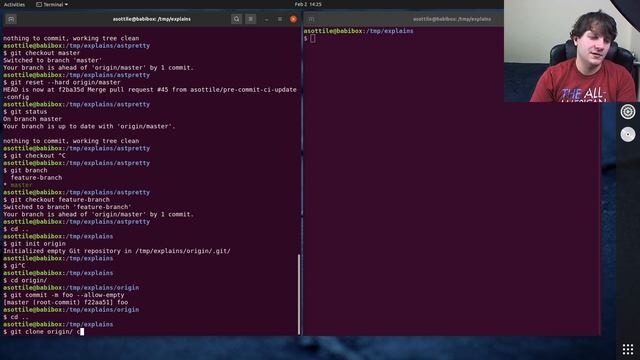Open search in the left terminal

236,19
